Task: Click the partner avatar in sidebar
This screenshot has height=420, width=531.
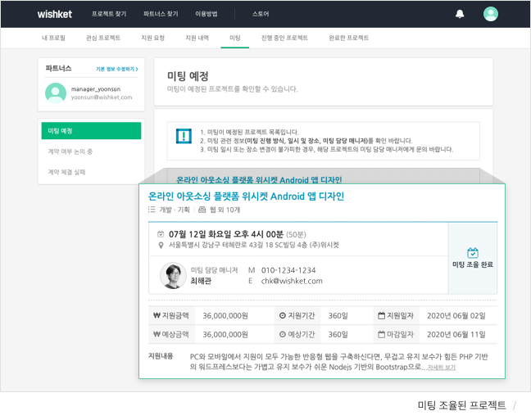Action: coord(56,93)
